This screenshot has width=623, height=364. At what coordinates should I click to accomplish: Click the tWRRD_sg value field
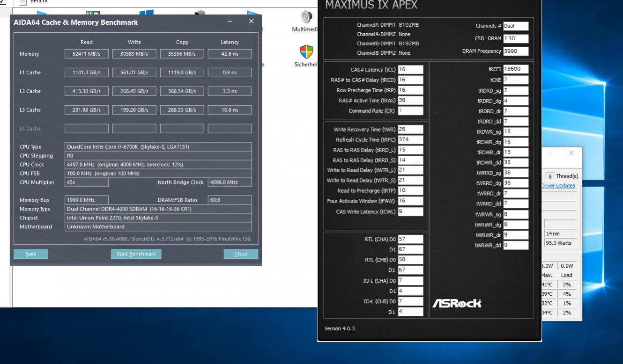tap(516, 173)
